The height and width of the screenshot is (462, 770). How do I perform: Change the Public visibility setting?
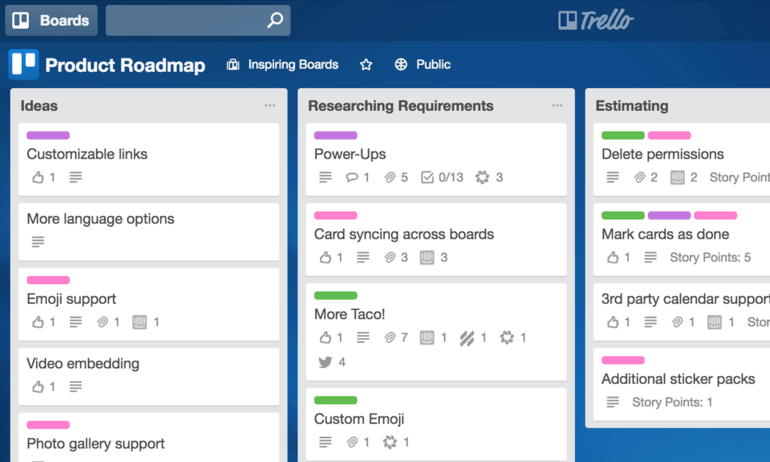(x=423, y=64)
